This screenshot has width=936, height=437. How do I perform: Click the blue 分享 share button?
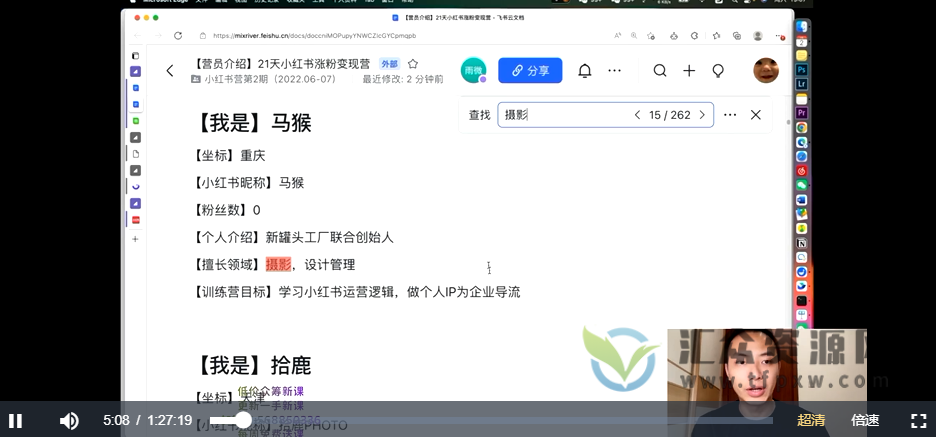click(530, 71)
